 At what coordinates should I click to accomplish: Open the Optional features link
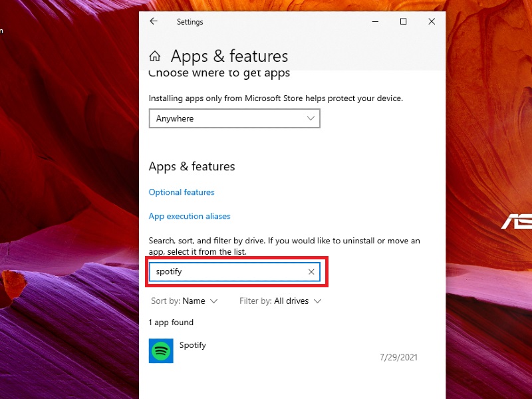pyautogui.click(x=182, y=192)
